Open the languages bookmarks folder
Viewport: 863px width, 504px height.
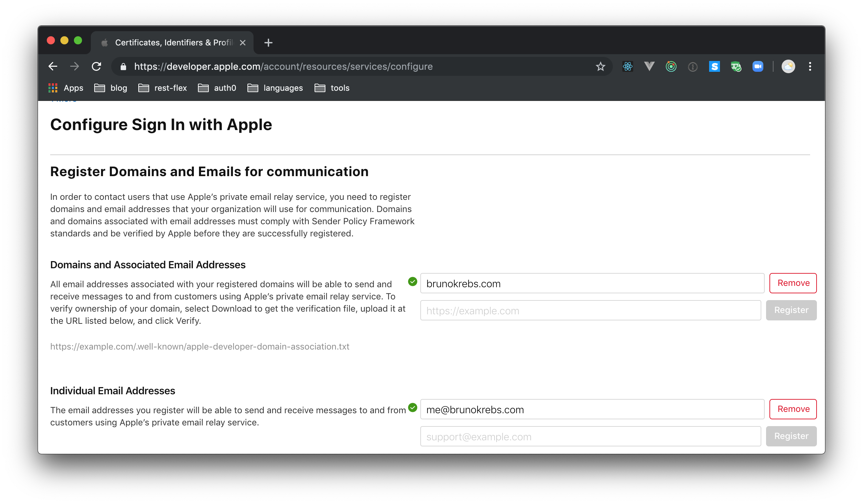pos(275,88)
